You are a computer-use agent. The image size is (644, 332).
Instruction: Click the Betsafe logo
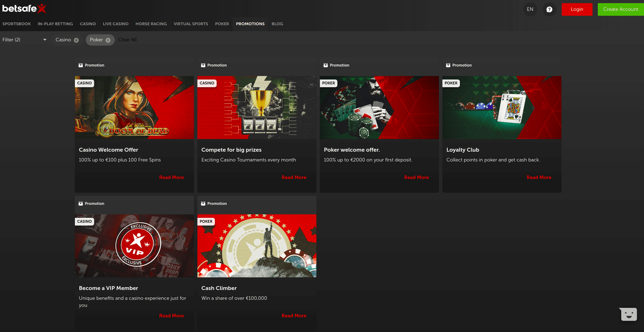pos(24,8)
